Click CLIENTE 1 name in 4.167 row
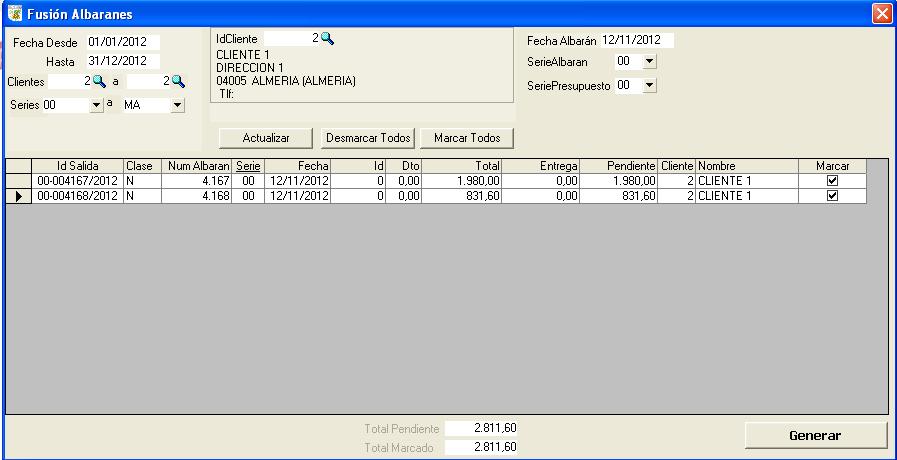This screenshot has height=460, width=897. point(747,181)
